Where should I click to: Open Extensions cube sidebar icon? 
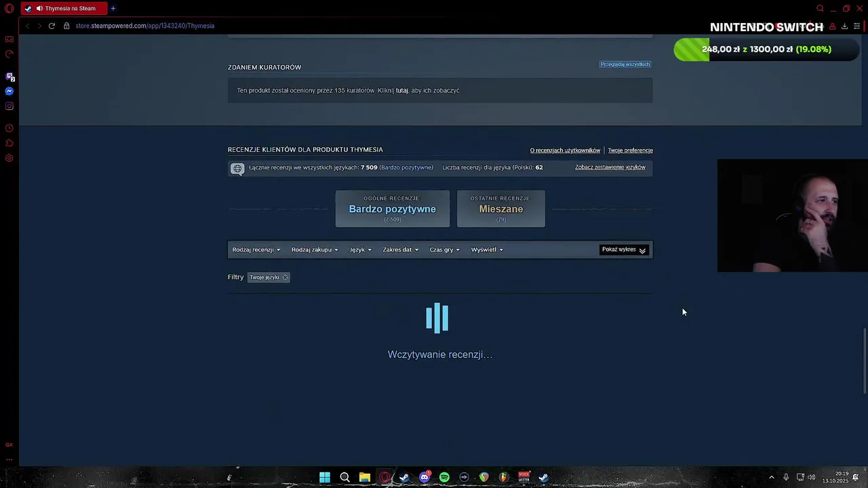(9, 143)
